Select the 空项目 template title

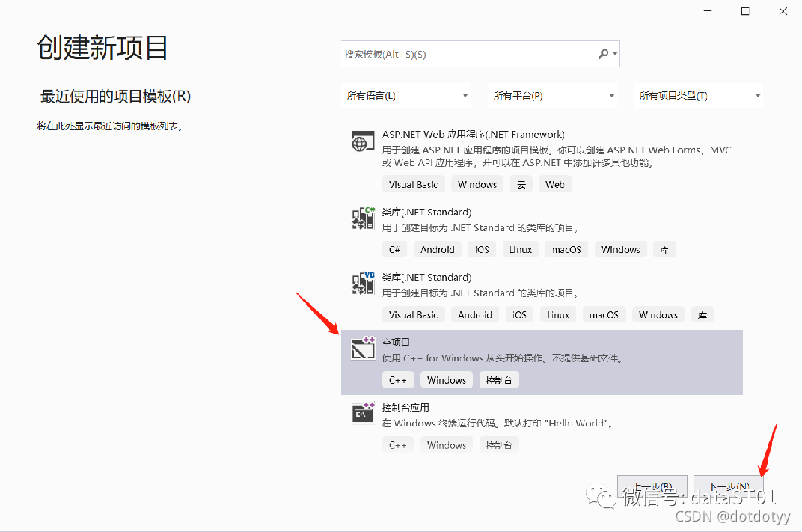(396, 342)
